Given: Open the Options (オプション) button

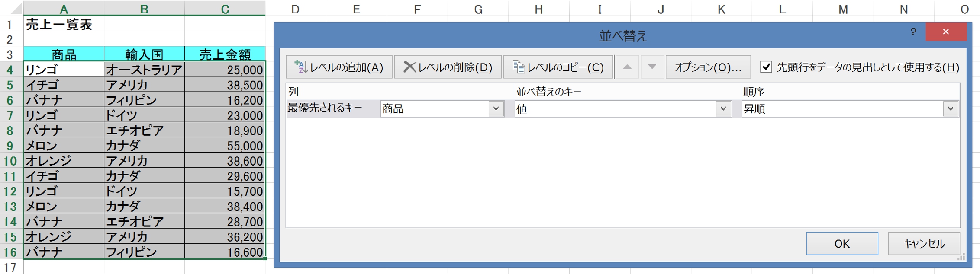Looking at the screenshot, I should coord(708,67).
